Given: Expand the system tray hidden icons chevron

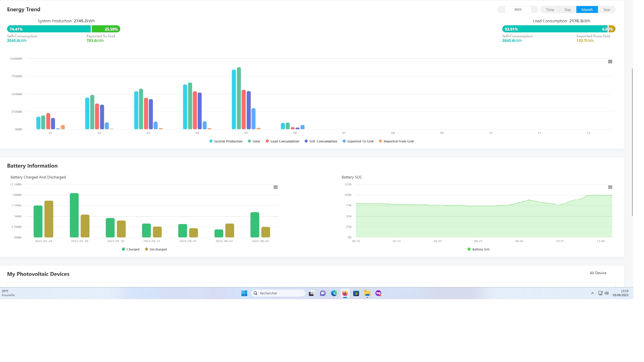Looking at the screenshot, I should (592, 293).
